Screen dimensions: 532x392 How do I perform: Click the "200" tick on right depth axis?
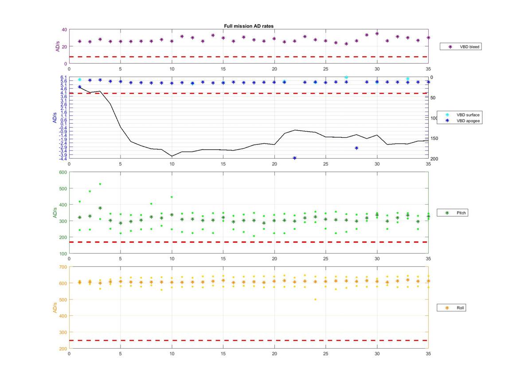click(x=434, y=159)
